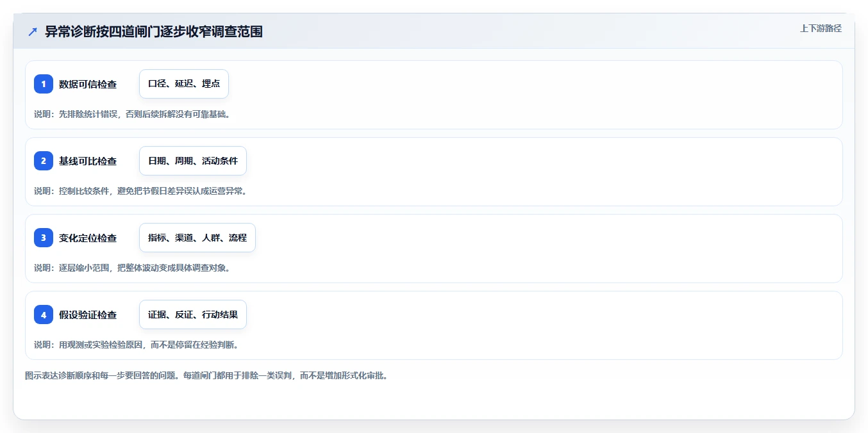The height and width of the screenshot is (433, 868).
Task: Click the 日期、周期、活动条件 chip
Action: (193, 161)
